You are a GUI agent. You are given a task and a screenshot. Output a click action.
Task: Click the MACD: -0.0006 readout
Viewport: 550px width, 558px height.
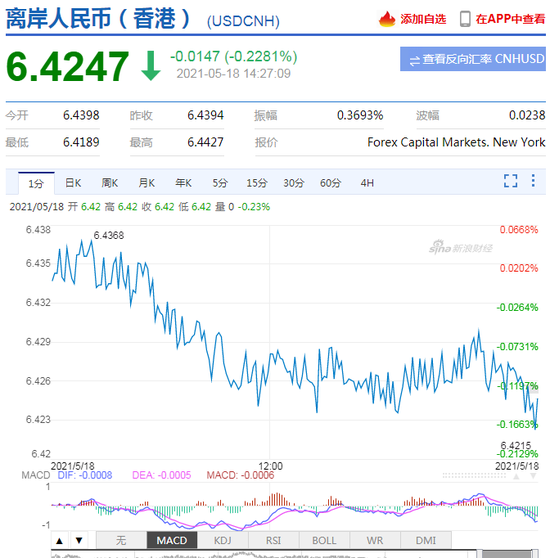[240, 475]
